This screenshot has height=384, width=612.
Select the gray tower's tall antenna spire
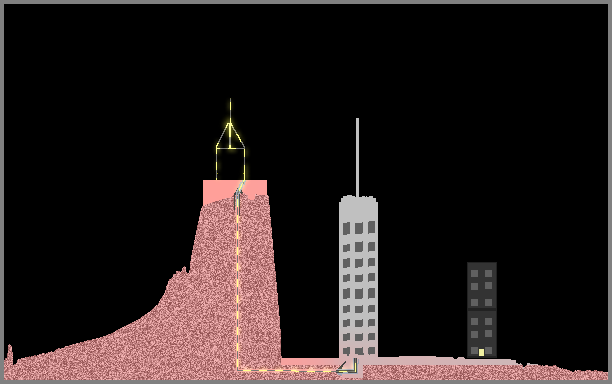pyautogui.click(x=357, y=157)
